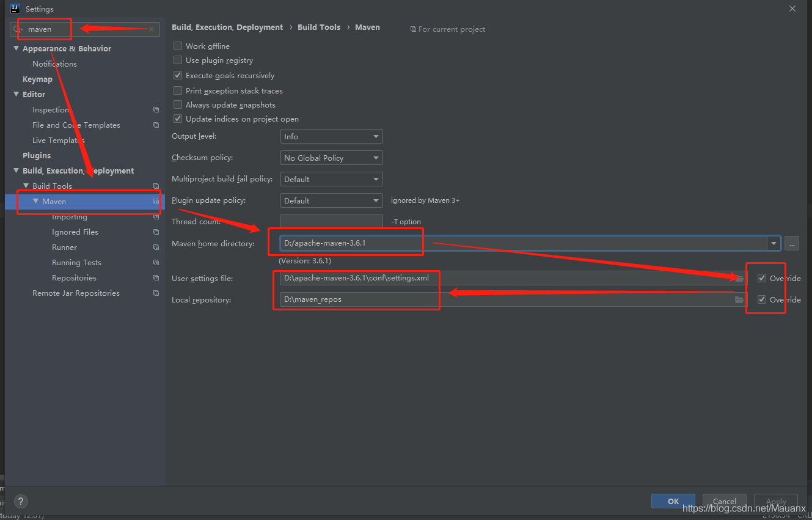
Task: Select Ignored Files under Maven
Action: (x=75, y=232)
